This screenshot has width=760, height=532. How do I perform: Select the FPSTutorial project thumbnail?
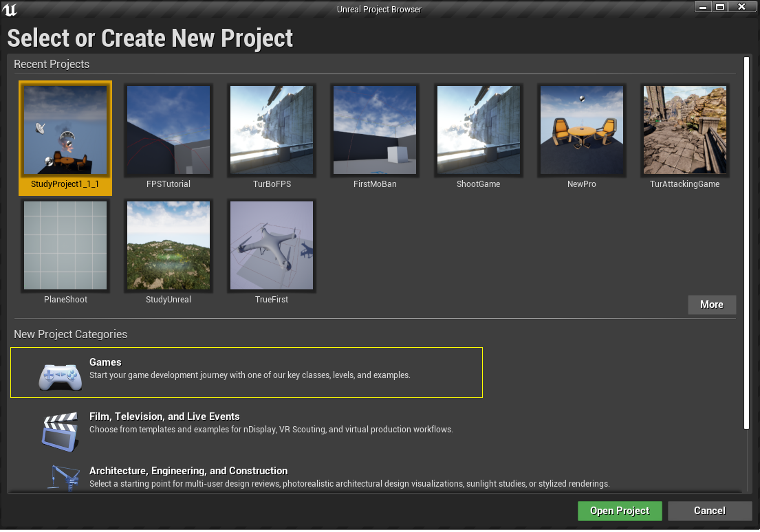coord(169,130)
